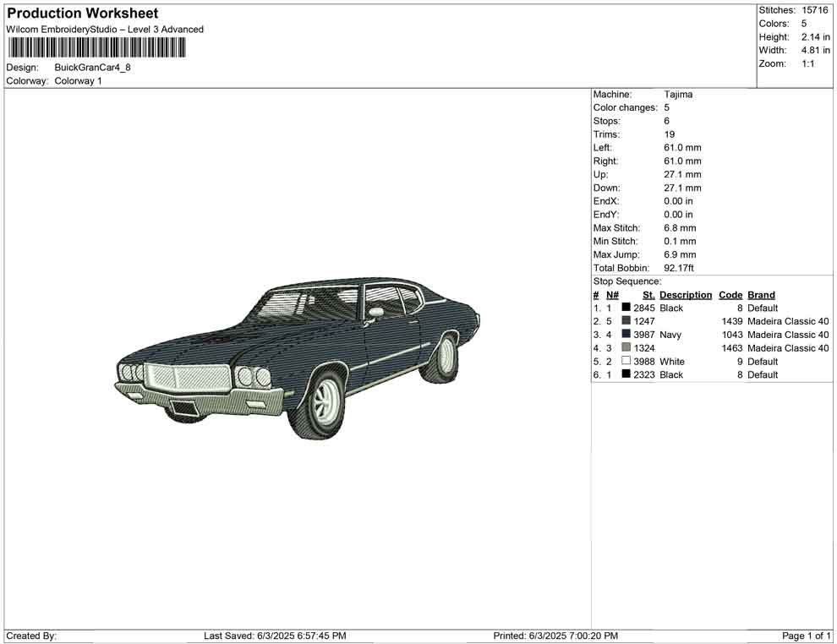Click the Buick car design preview
This screenshot has height=644, width=837.
(x=298, y=357)
